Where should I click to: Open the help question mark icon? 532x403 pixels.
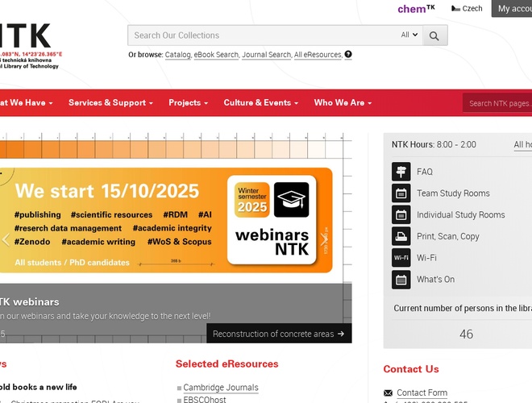click(x=348, y=55)
